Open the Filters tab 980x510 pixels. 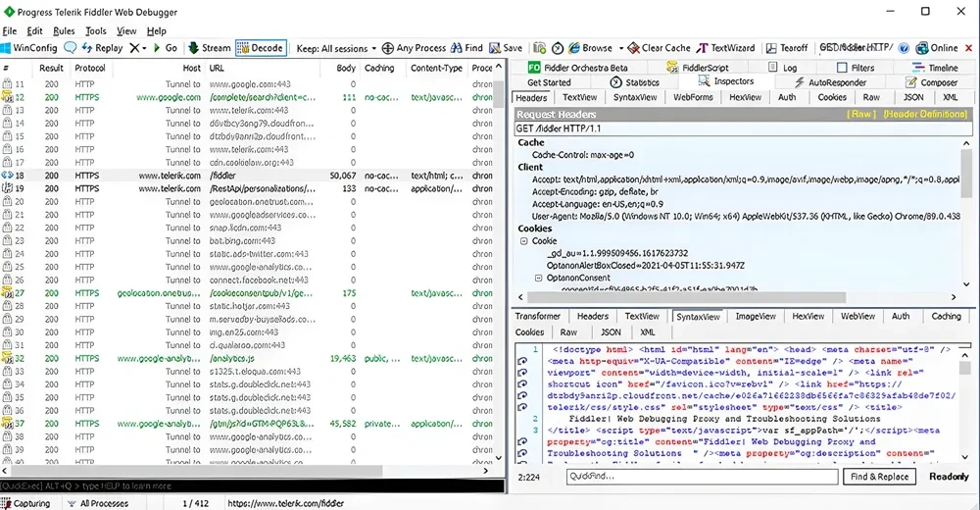tap(855, 67)
